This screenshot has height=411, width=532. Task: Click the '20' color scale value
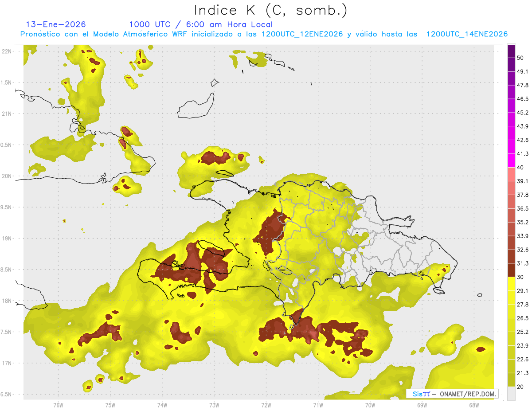pos(520,387)
